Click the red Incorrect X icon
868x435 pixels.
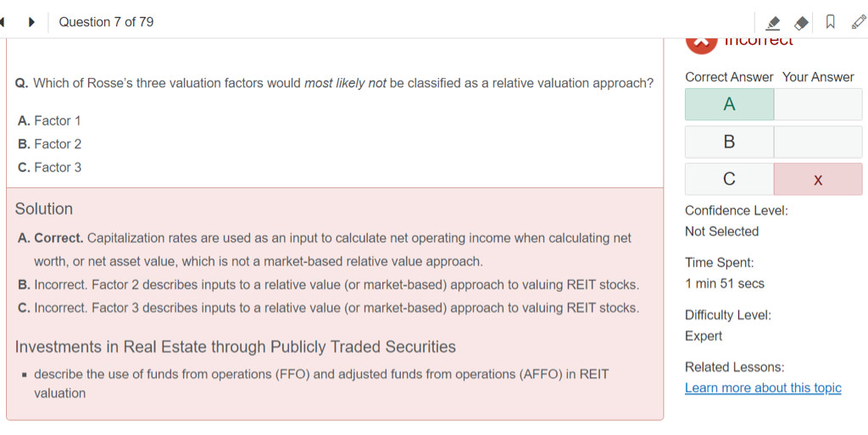point(701,41)
